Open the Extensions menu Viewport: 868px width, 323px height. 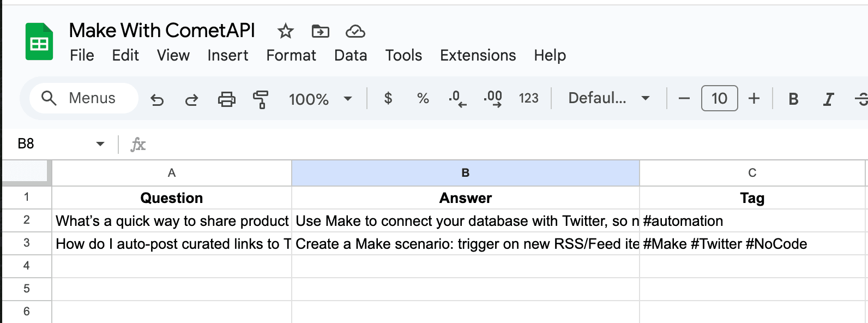(x=478, y=55)
